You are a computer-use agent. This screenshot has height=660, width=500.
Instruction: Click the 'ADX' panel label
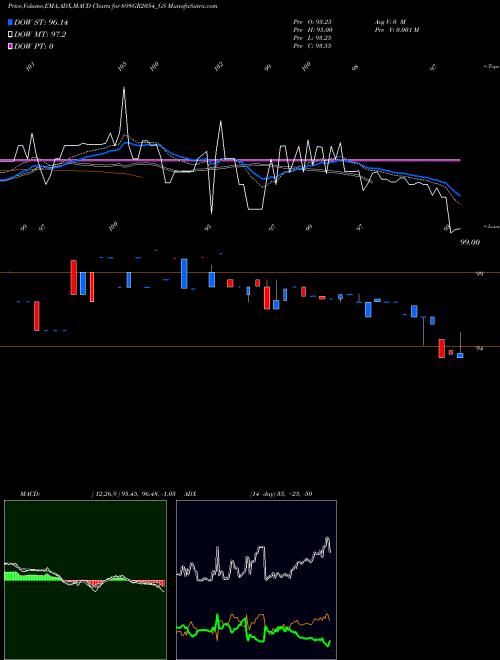point(190,494)
